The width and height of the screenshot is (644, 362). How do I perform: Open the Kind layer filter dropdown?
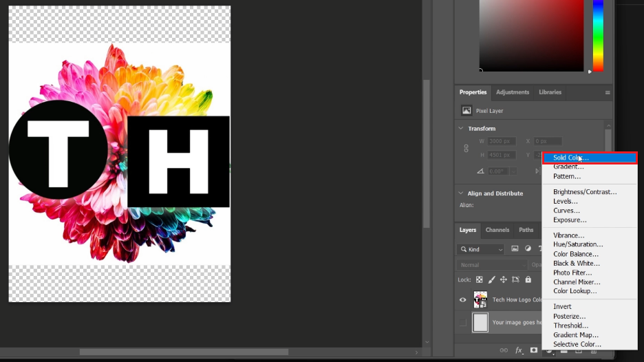tap(481, 249)
